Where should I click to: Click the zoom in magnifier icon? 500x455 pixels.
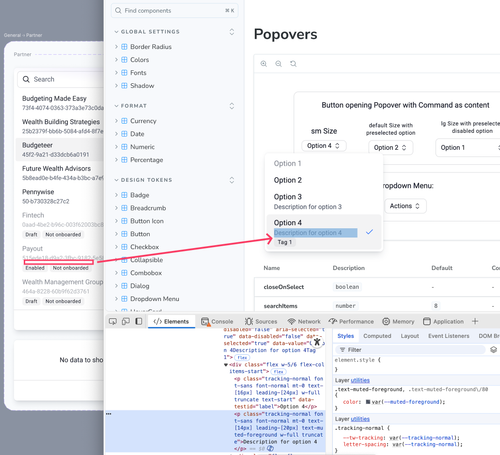[x=264, y=64]
